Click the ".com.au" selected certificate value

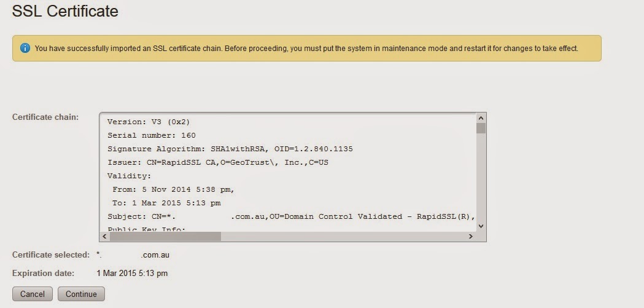coord(133,255)
